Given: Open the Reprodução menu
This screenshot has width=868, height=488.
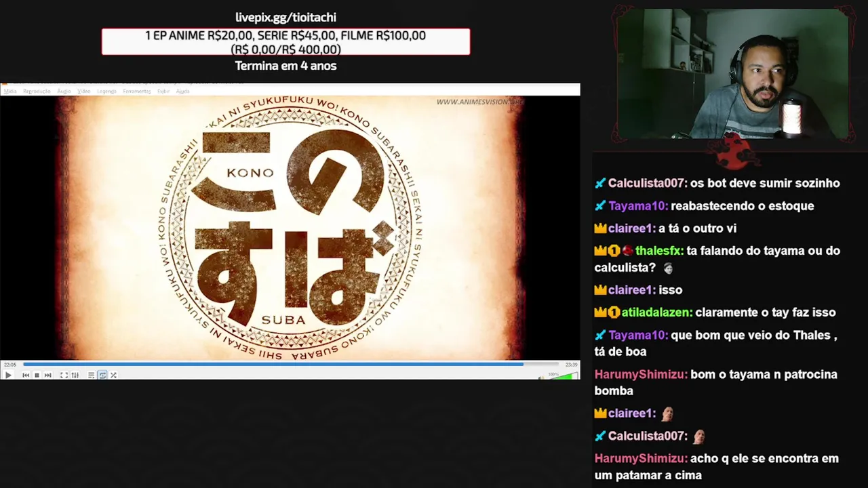Looking at the screenshot, I should coord(37,91).
